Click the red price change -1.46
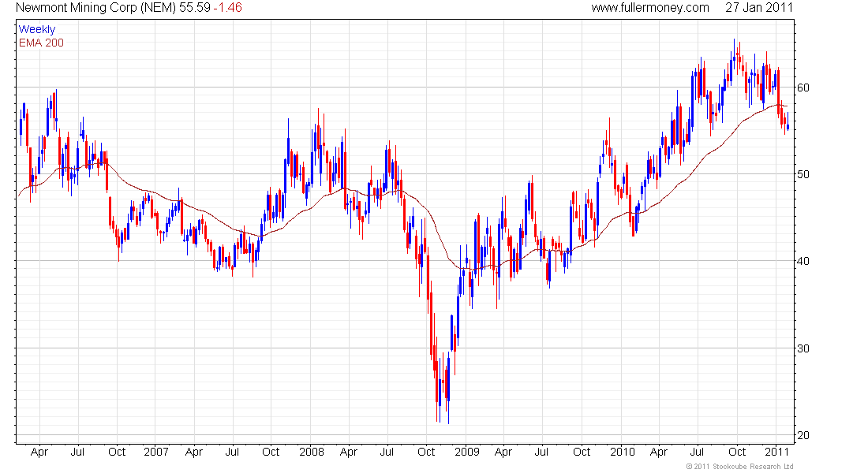868x473 pixels. (x=227, y=8)
